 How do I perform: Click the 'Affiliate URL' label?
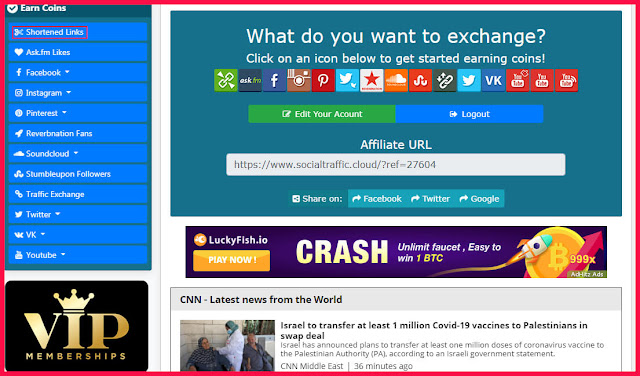(x=396, y=145)
